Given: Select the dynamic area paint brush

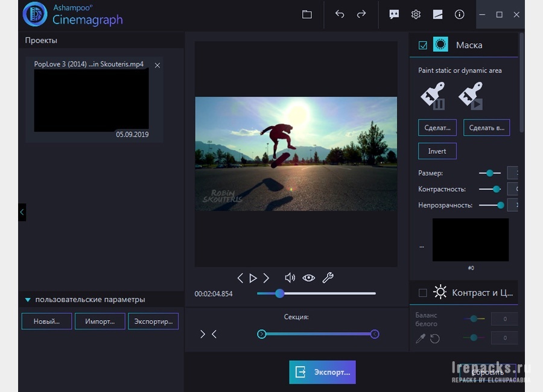Looking at the screenshot, I should (x=471, y=95).
